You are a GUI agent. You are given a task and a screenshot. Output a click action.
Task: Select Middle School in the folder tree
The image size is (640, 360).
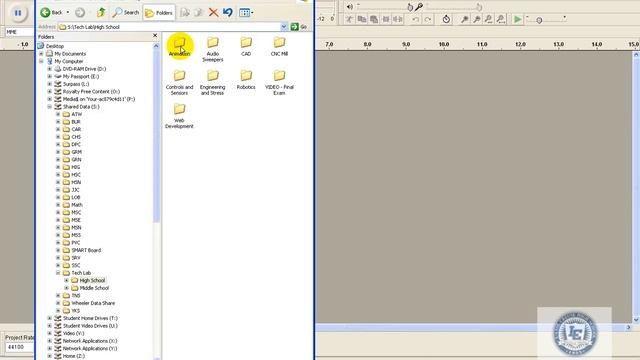pyautogui.click(x=94, y=288)
